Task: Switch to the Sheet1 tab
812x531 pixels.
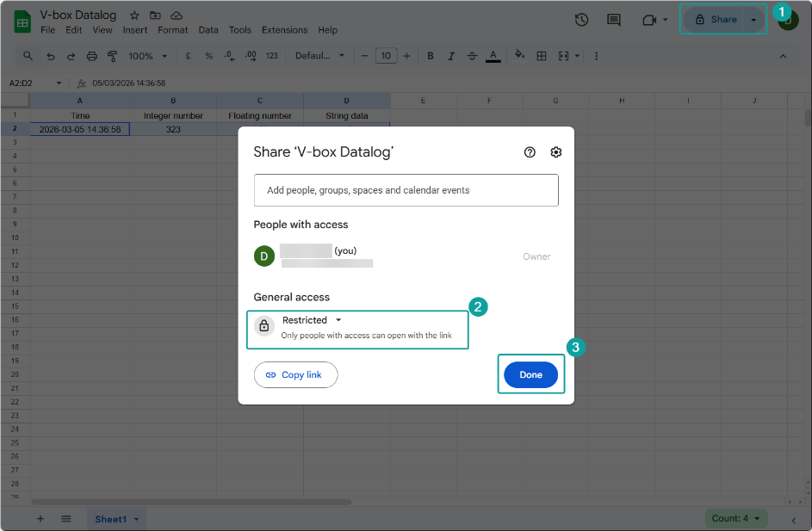Action: point(111,519)
